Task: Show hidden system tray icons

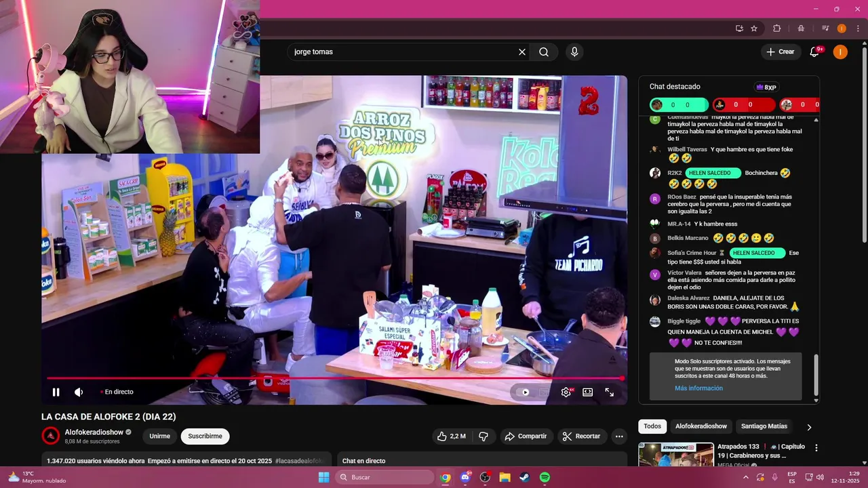Action: pyautogui.click(x=747, y=477)
